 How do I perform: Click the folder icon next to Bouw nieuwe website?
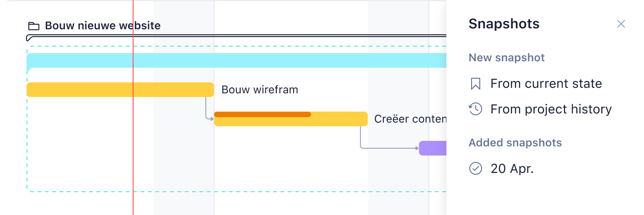tap(34, 26)
